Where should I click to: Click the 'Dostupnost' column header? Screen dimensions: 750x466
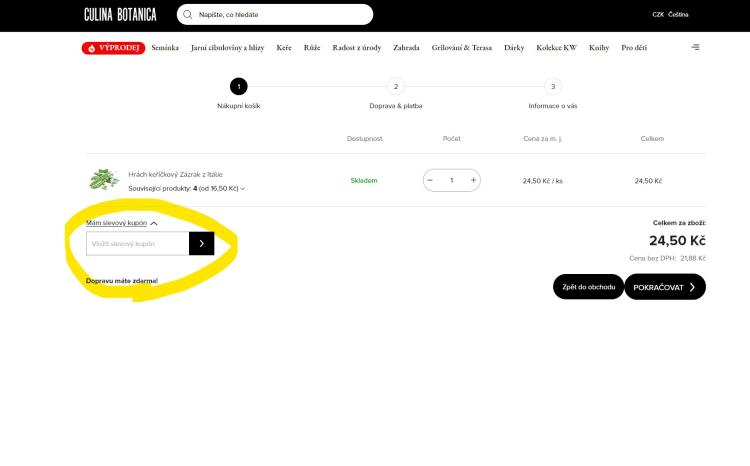point(364,139)
